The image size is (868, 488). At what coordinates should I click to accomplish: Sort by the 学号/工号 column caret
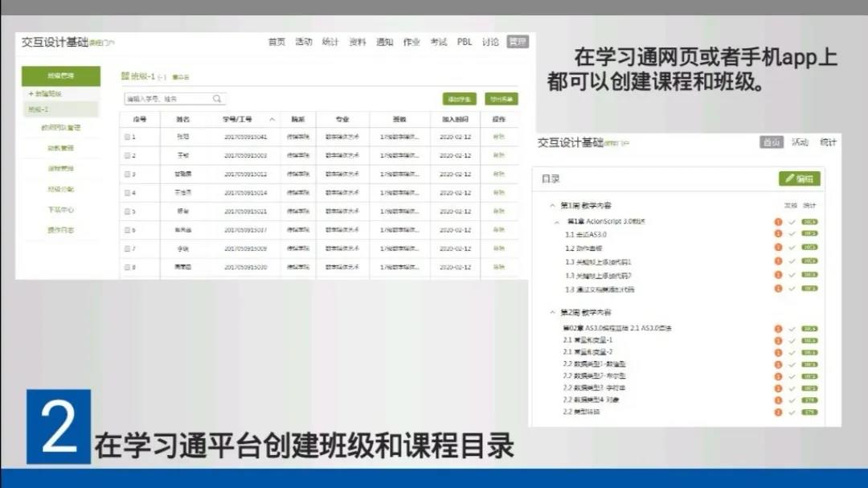[x=272, y=119]
